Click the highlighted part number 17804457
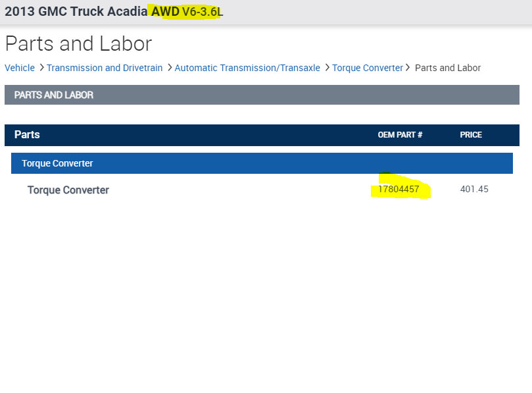532x393 pixels. point(399,190)
